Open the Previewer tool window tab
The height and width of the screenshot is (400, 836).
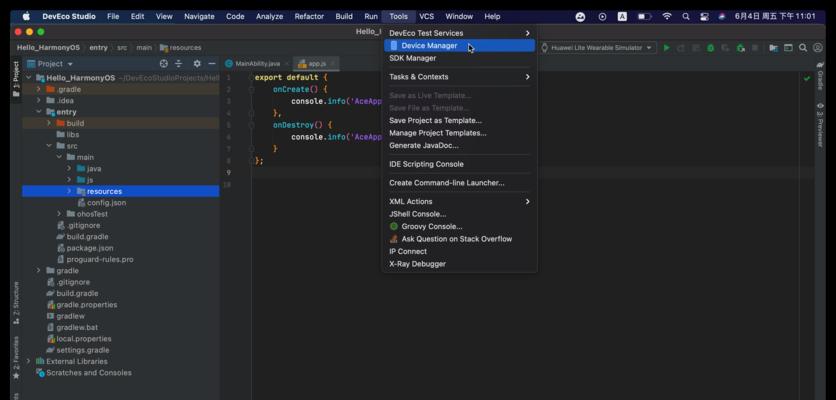click(820, 125)
